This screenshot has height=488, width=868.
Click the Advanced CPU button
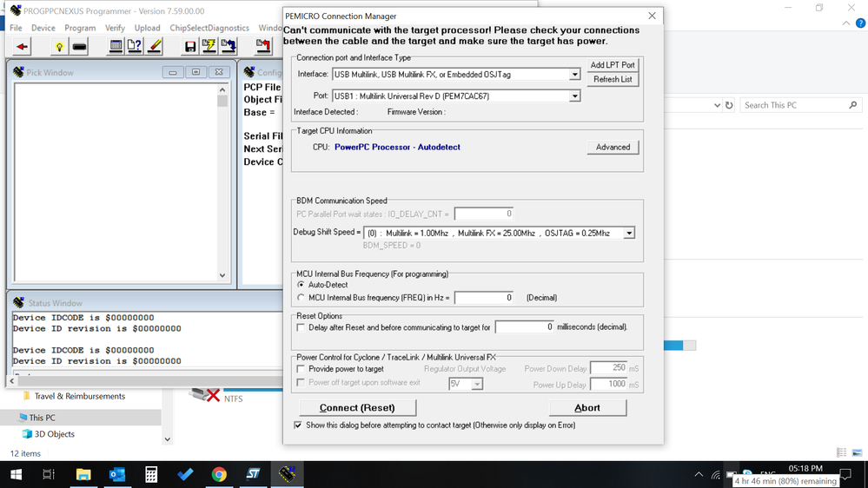[613, 147]
